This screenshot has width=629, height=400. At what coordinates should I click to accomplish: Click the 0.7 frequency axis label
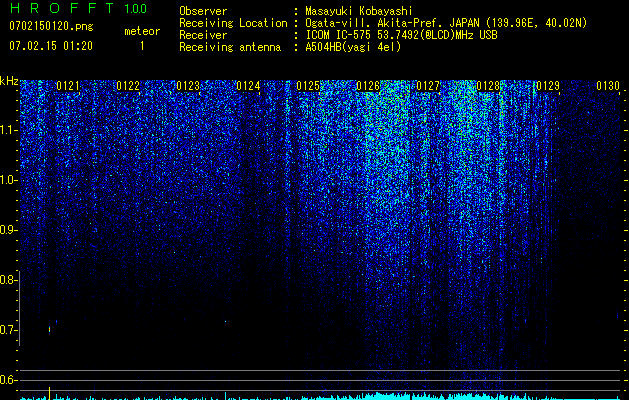tap(7, 330)
